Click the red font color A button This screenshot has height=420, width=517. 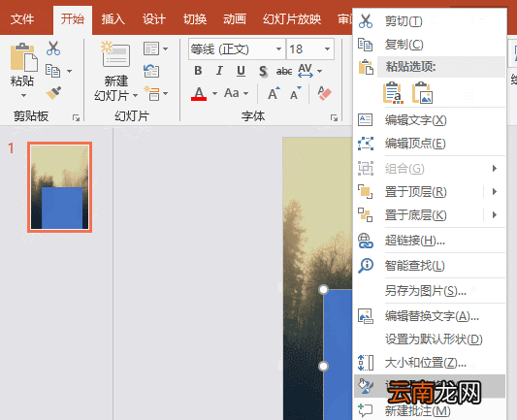[199, 94]
